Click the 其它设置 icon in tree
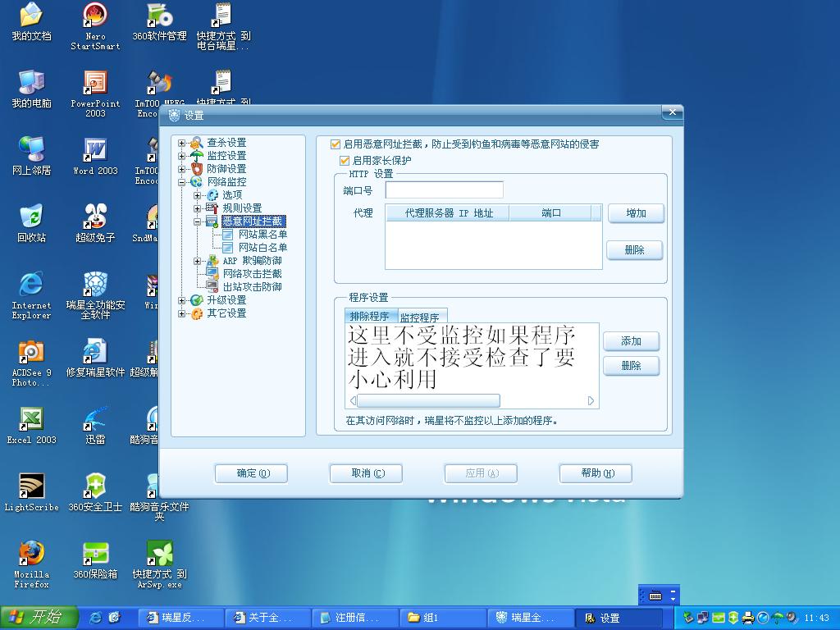The image size is (840, 630). (196, 313)
